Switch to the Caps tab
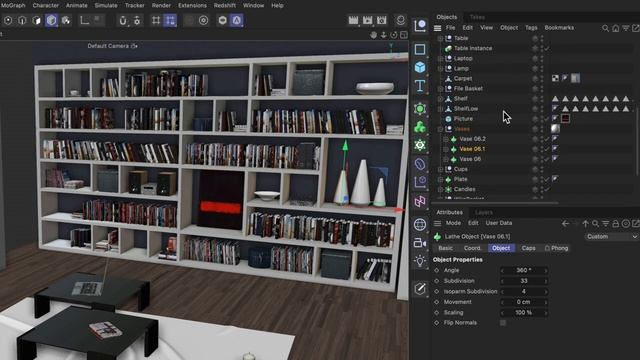Viewport: 640px width, 360px height. [x=528, y=248]
